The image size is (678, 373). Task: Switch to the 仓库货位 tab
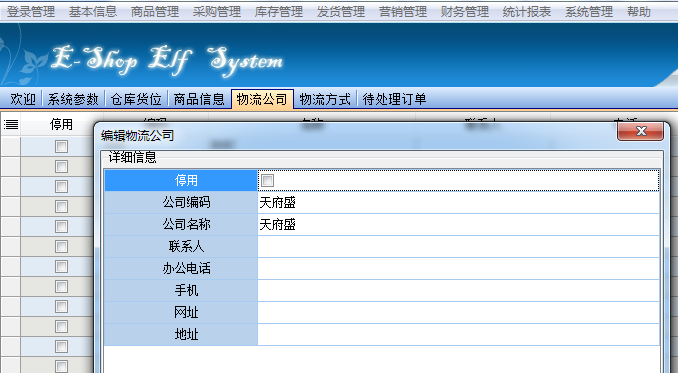[136, 99]
